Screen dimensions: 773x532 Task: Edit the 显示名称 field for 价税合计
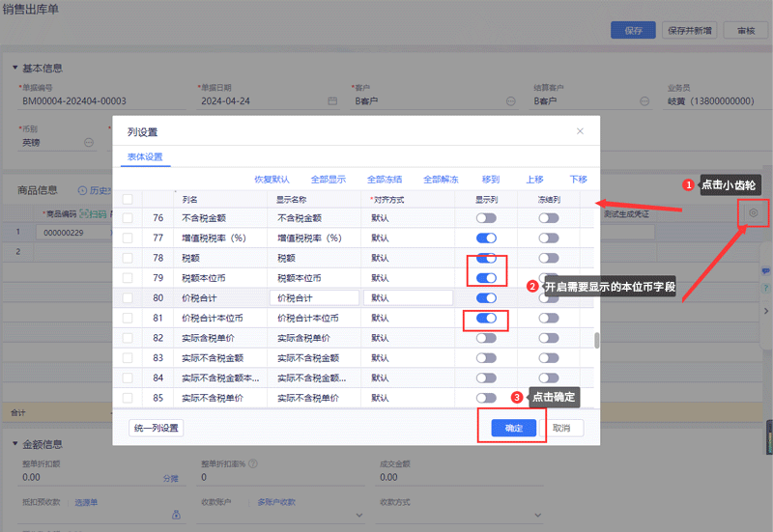click(315, 298)
